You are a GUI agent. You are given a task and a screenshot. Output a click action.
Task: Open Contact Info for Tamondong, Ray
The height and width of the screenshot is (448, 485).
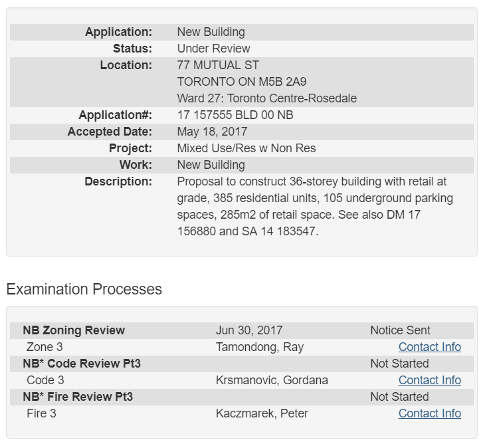pyautogui.click(x=429, y=347)
